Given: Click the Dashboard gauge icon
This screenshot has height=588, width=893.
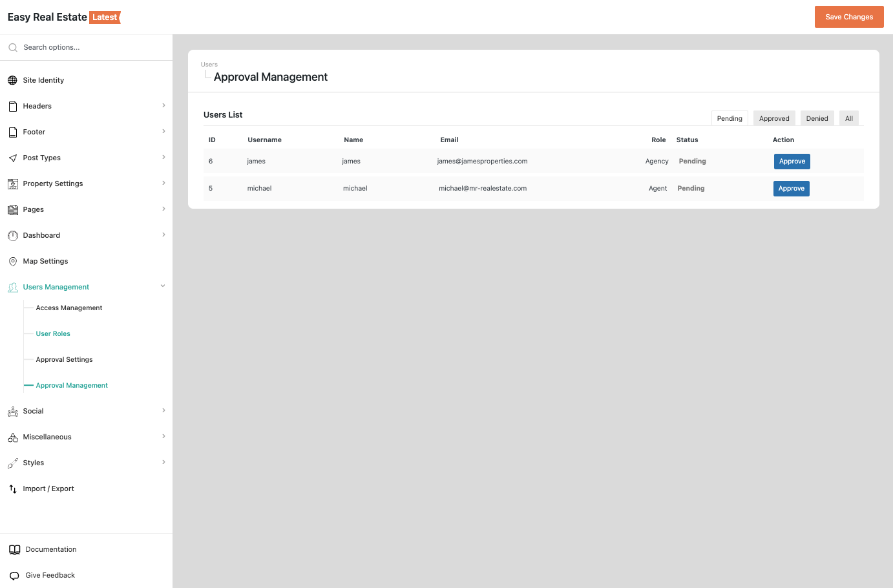Looking at the screenshot, I should click(12, 235).
